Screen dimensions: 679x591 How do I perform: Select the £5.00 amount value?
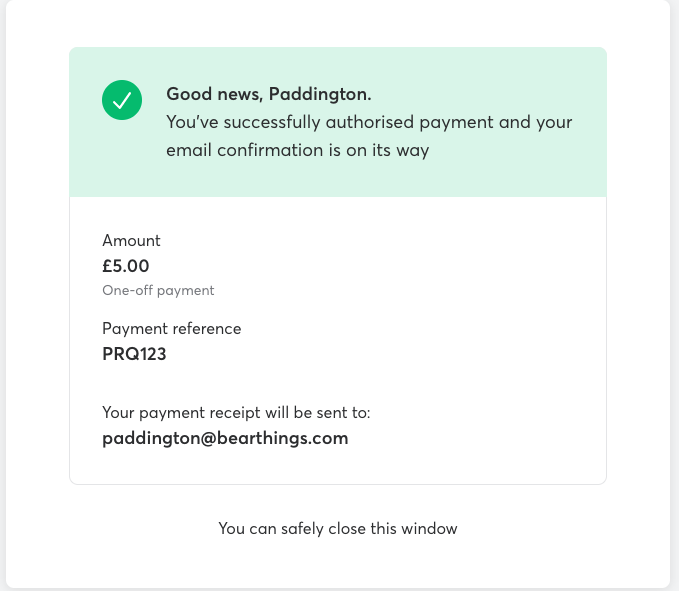click(126, 266)
